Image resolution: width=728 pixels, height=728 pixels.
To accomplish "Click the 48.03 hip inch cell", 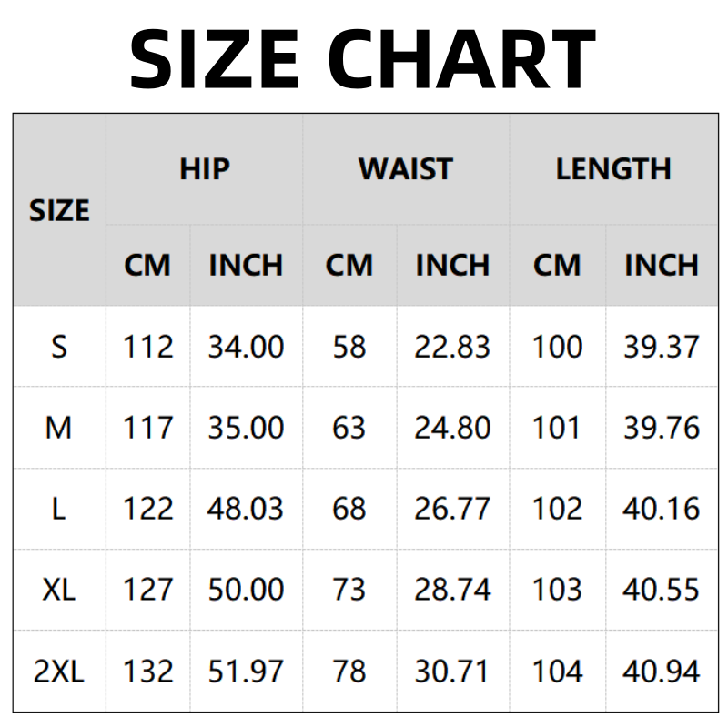I will [x=246, y=509].
